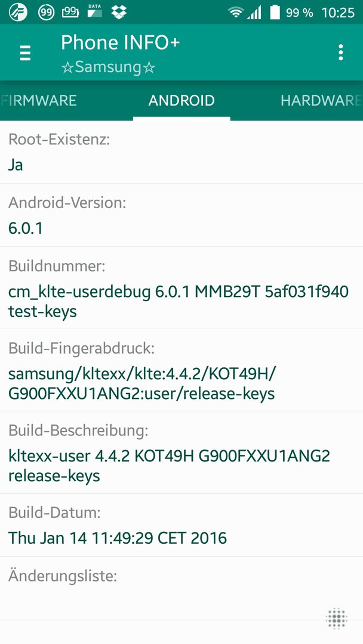Tap the Wi-Fi status icon
This screenshot has width=363, height=644.
[236, 13]
